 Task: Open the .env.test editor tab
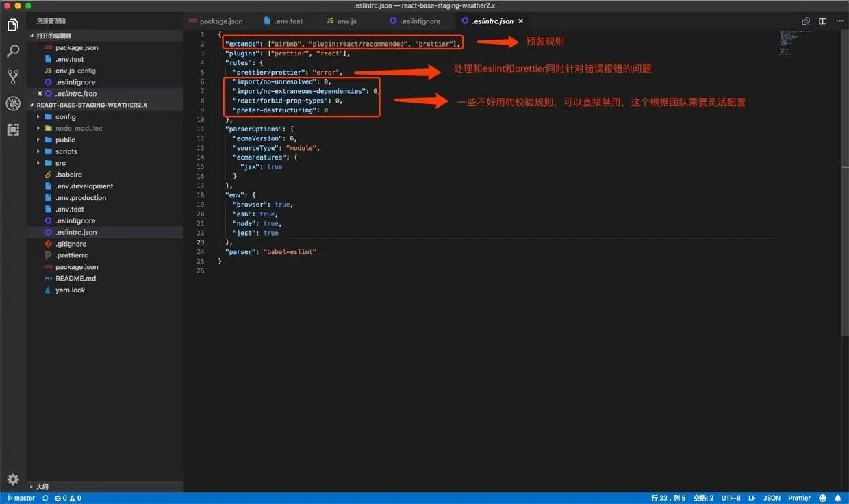pyautogui.click(x=287, y=21)
